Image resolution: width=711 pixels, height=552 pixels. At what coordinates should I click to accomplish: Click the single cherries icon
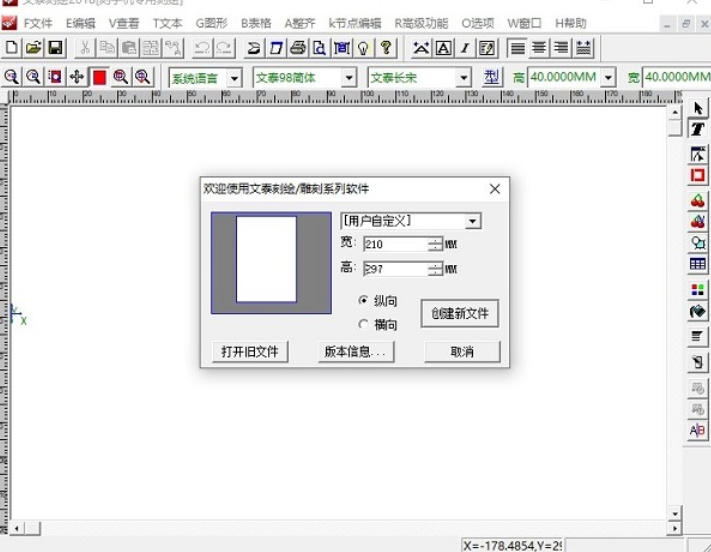click(698, 200)
